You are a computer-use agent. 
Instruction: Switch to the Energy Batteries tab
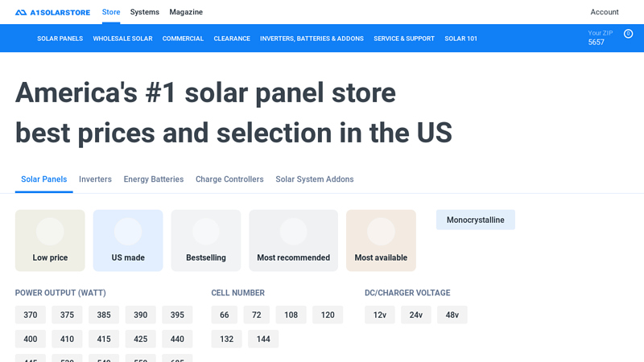coord(154,179)
